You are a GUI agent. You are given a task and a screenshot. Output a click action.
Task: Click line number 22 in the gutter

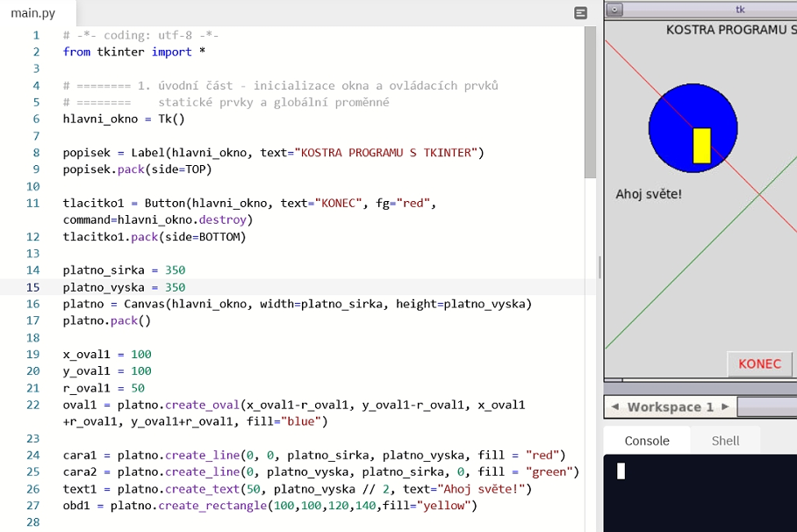(x=33, y=405)
